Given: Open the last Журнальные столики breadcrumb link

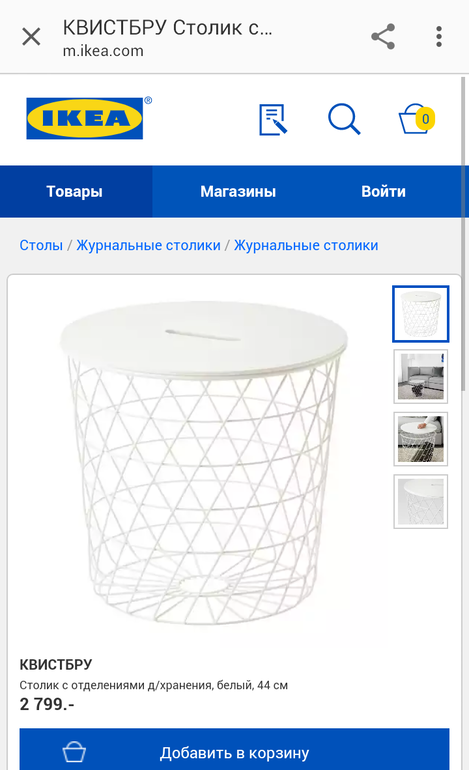Looking at the screenshot, I should coord(306,245).
